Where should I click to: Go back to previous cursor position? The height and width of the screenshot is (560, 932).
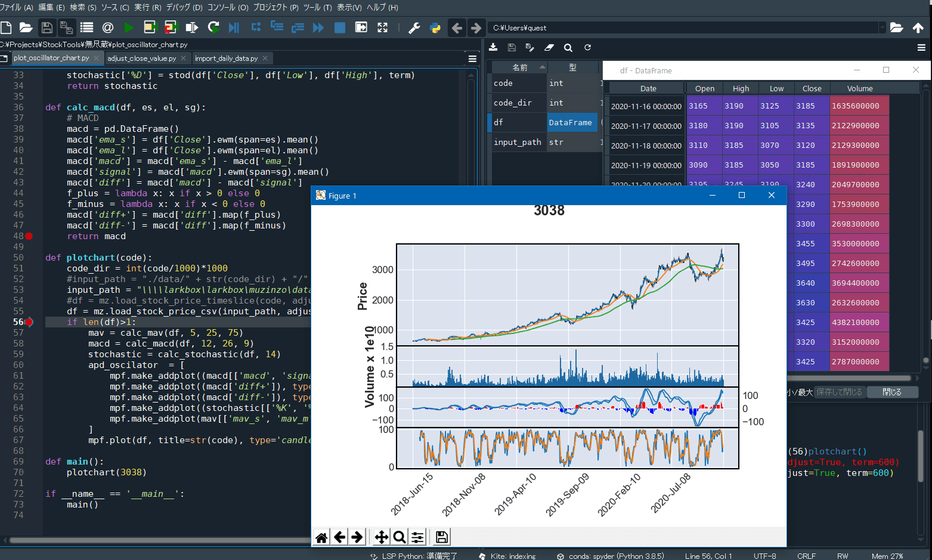(x=457, y=27)
